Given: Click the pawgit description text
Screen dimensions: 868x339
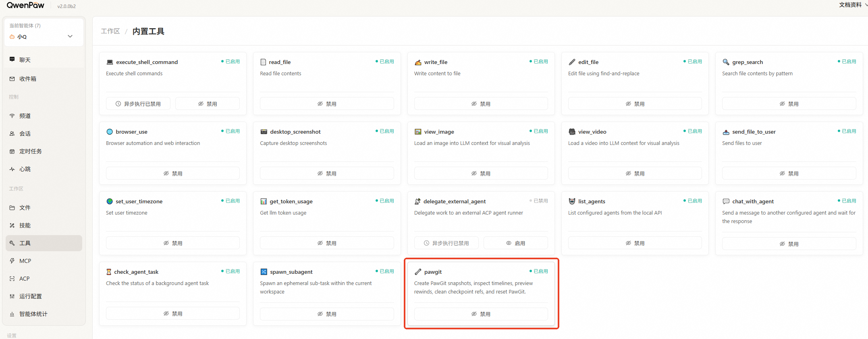Looking at the screenshot, I should click(473, 287).
